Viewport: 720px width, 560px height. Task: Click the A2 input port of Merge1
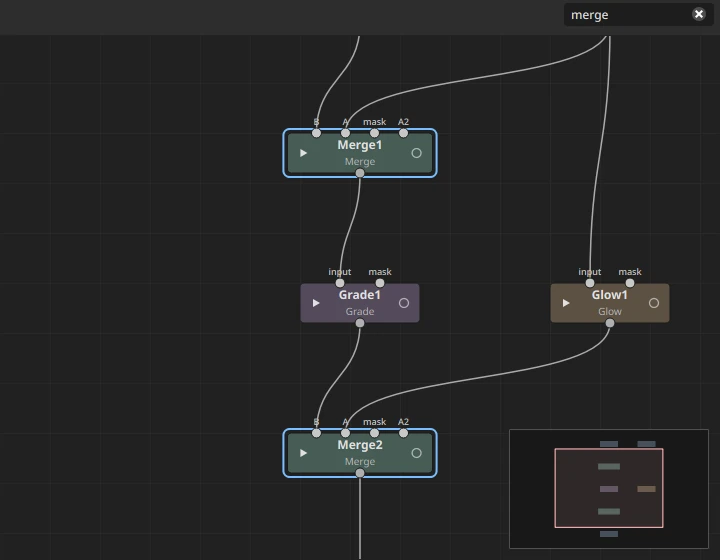pyautogui.click(x=403, y=133)
